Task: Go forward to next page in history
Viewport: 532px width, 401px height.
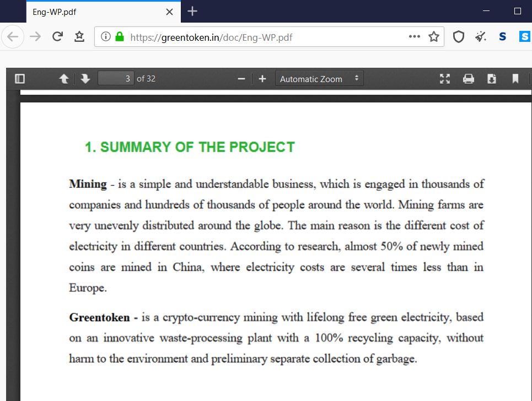Action: coord(35,36)
